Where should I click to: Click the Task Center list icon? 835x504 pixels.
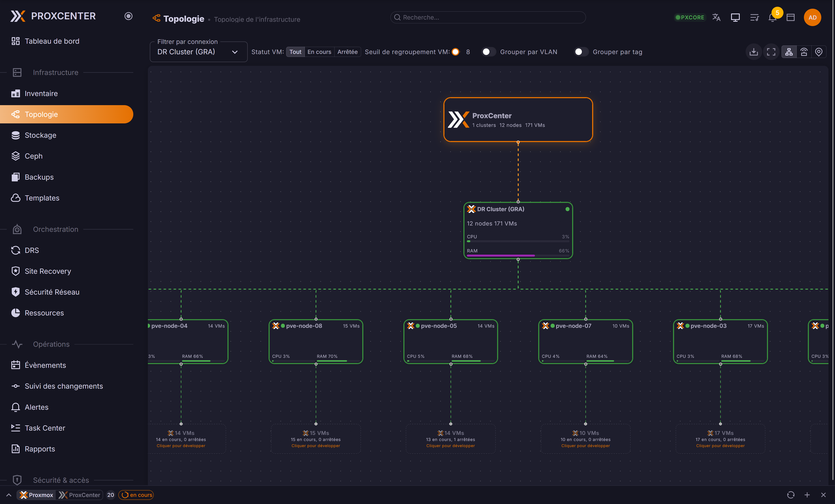pyautogui.click(x=16, y=428)
